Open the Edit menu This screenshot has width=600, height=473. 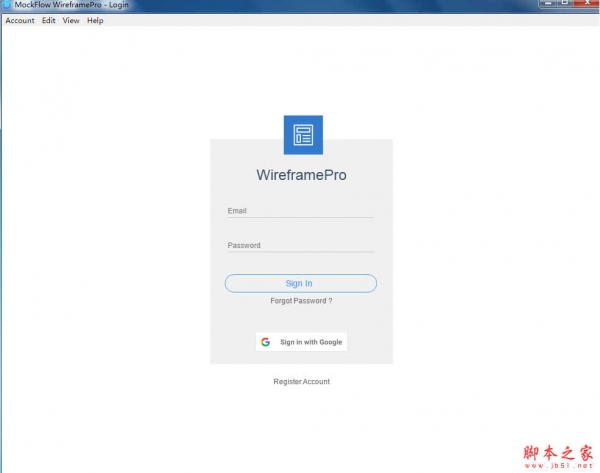(x=49, y=21)
